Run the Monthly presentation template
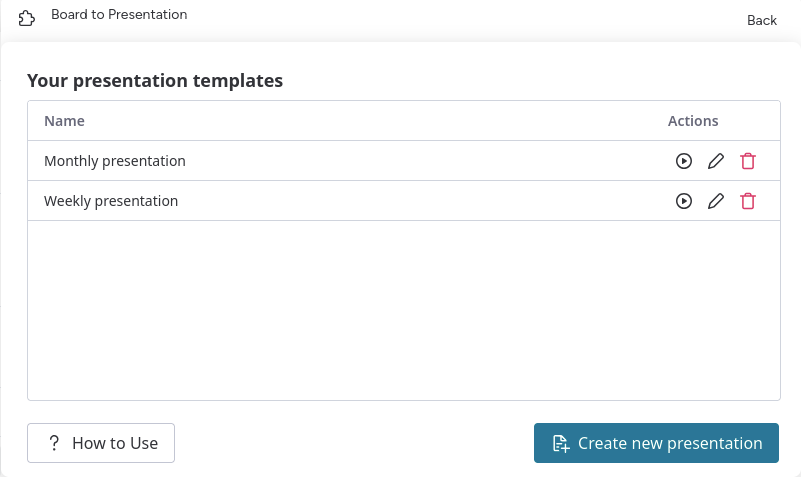The width and height of the screenshot is (801, 477). coord(684,161)
